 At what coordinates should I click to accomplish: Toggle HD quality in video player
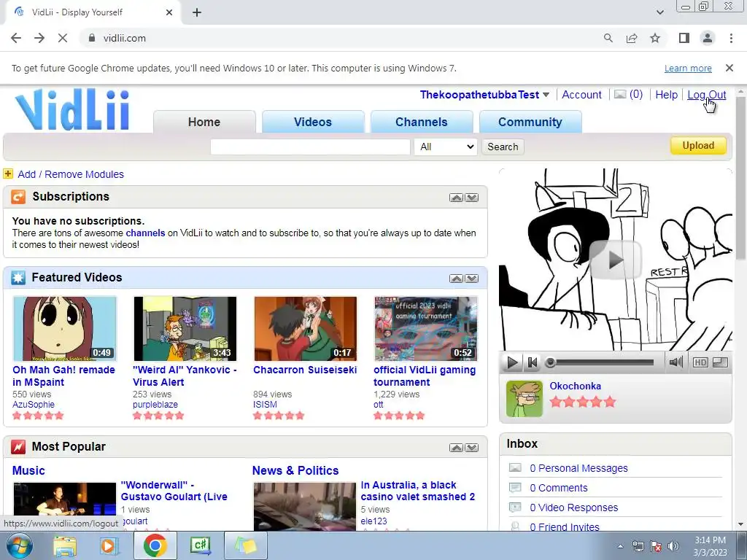(x=700, y=362)
